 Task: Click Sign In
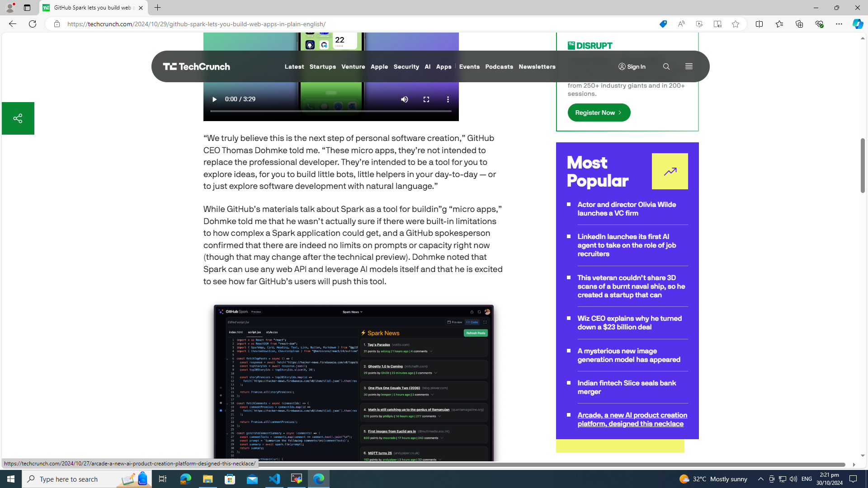coord(632,67)
